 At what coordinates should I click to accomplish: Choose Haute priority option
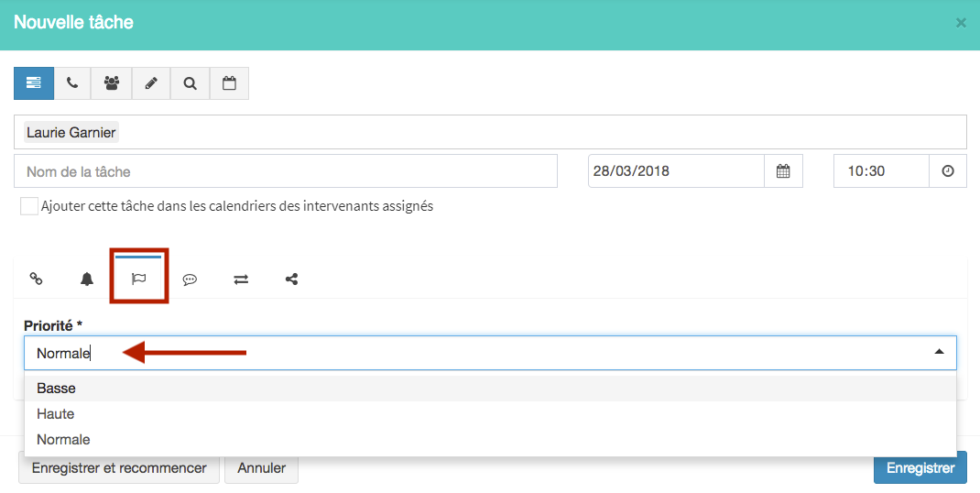pyautogui.click(x=490, y=414)
